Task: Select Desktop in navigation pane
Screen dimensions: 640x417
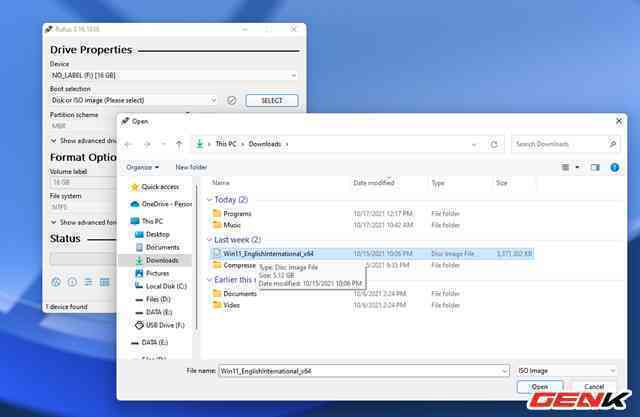Action: (x=152, y=234)
